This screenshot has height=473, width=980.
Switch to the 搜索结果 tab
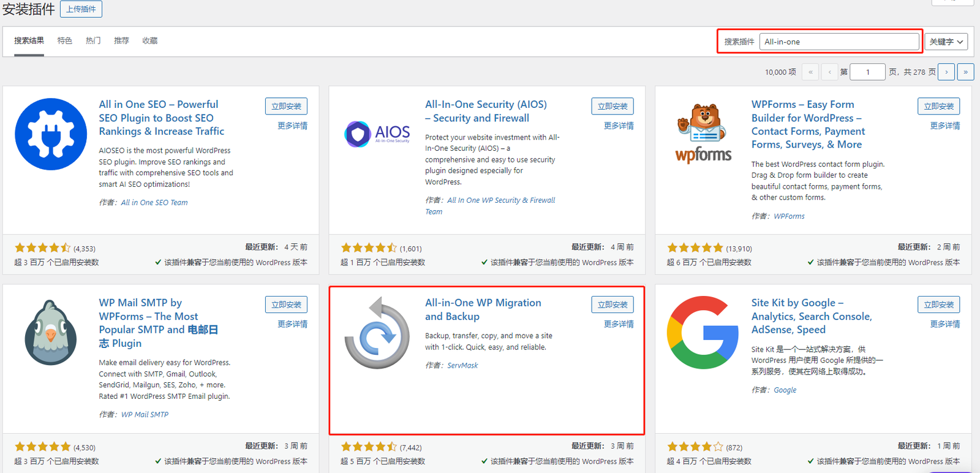pyautogui.click(x=29, y=40)
